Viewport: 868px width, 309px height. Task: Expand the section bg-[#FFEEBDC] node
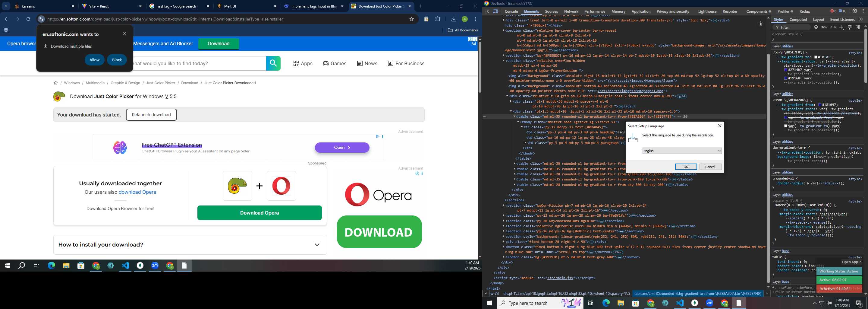503,56
